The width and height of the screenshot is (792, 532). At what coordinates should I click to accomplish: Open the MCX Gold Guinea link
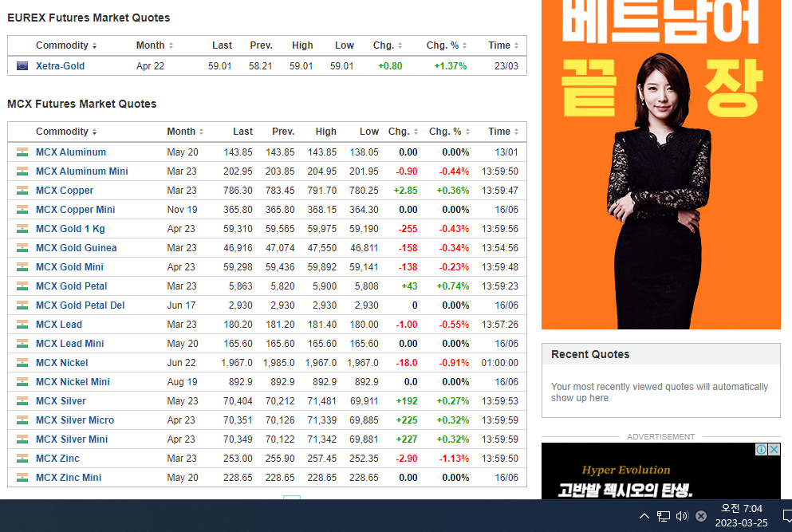(x=77, y=248)
